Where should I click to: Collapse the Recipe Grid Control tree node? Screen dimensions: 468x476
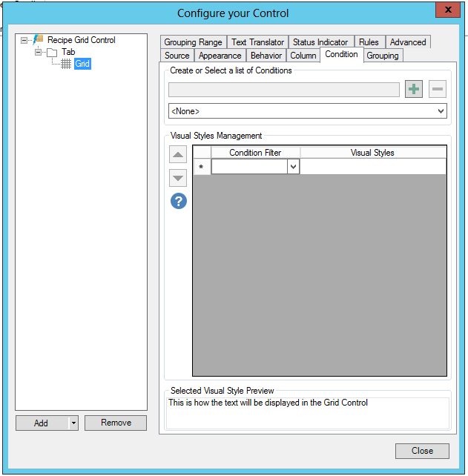coord(24,40)
